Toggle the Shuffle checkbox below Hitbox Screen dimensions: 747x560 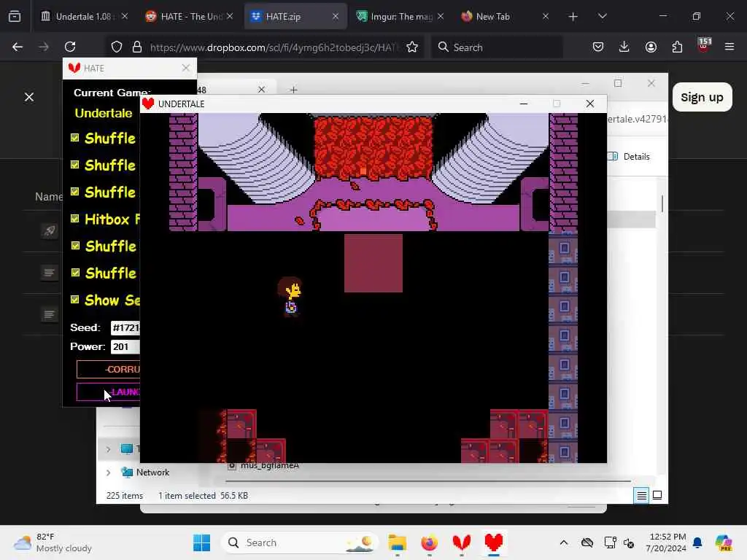coord(75,246)
